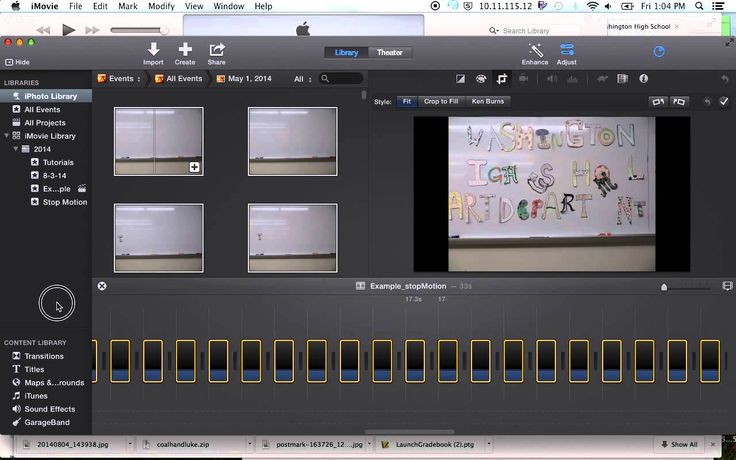The height and width of the screenshot is (460, 736).
Task: Collapse the 2014 folder in sidebar
Action: [x=16, y=149]
